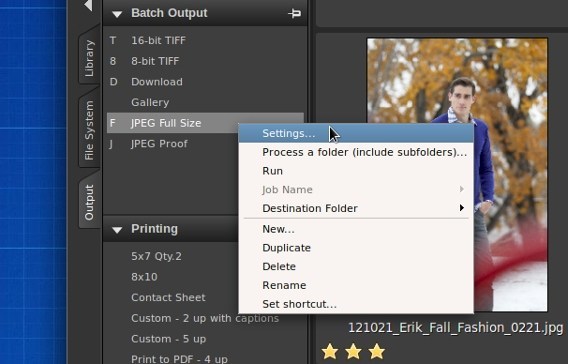Select Print to PDF - 4 up
The height and width of the screenshot is (364, 568).
[179, 359]
